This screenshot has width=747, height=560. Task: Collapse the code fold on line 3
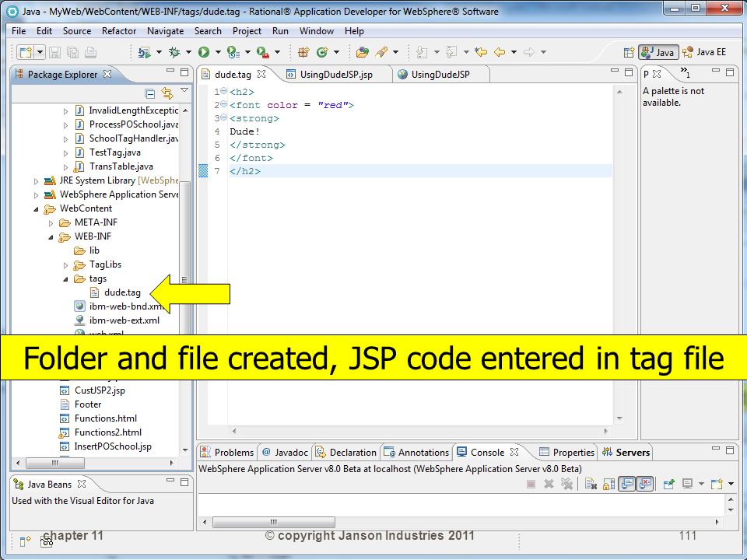click(223, 117)
